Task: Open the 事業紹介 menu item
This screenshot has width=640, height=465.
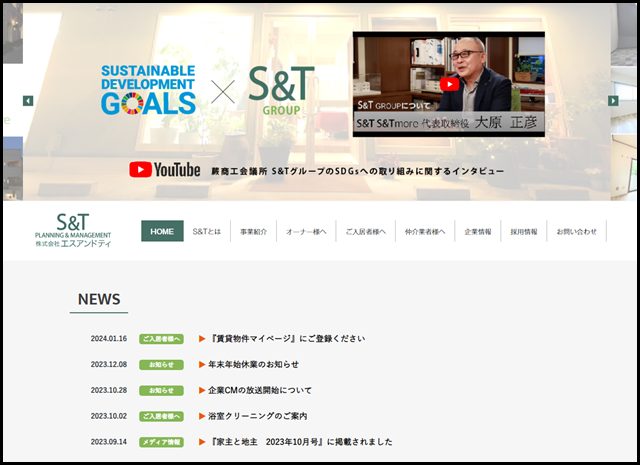Action: pyautogui.click(x=253, y=231)
